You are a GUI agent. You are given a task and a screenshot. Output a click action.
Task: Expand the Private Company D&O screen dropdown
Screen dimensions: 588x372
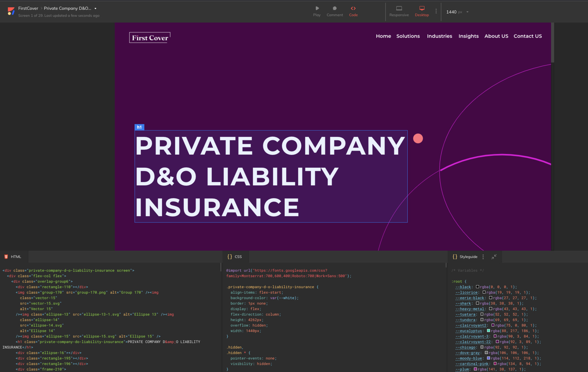(95, 8)
